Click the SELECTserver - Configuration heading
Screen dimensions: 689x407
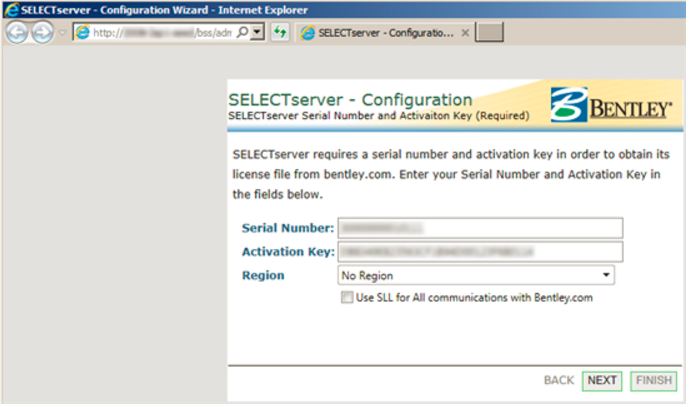tap(350, 100)
